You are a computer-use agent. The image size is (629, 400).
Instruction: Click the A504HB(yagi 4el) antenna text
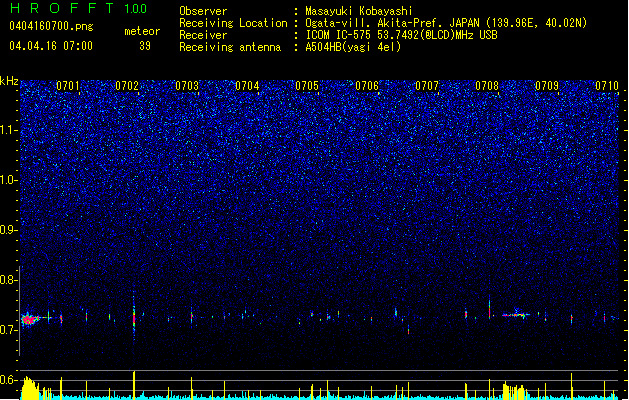[x=353, y=47]
